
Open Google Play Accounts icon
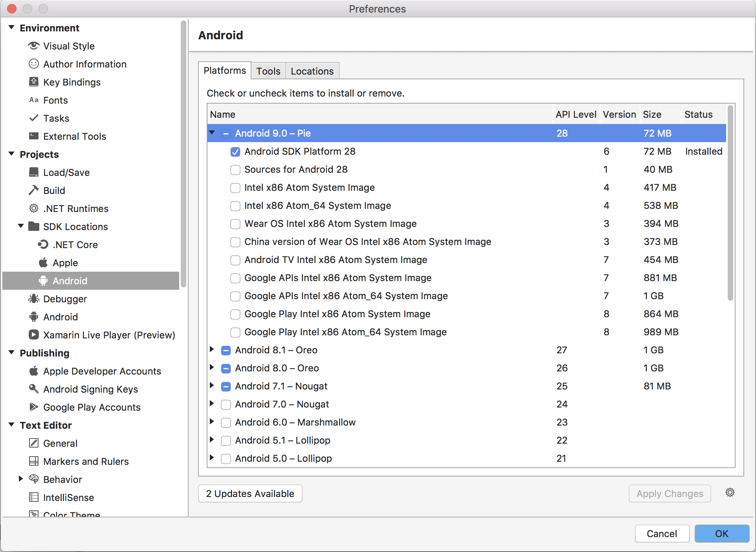[34, 407]
